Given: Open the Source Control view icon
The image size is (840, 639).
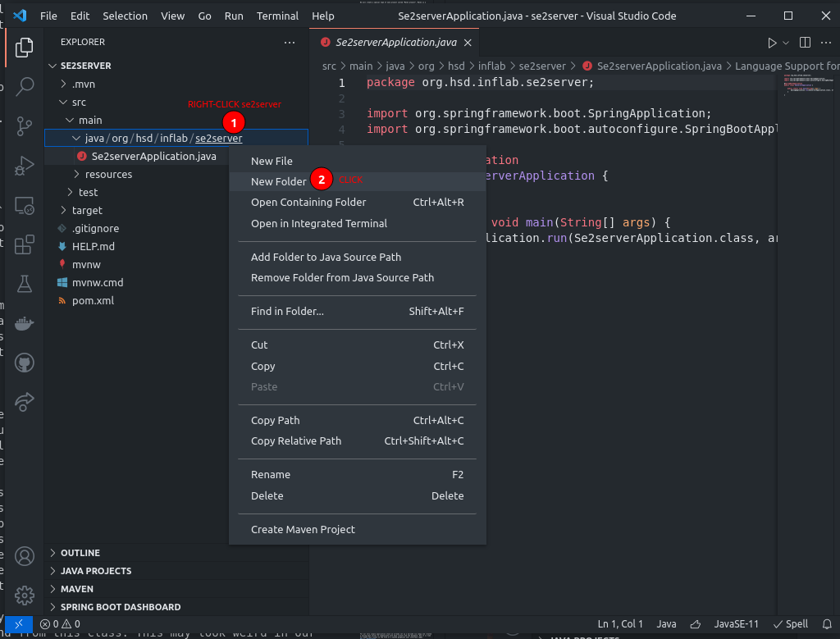Looking at the screenshot, I should (24, 126).
